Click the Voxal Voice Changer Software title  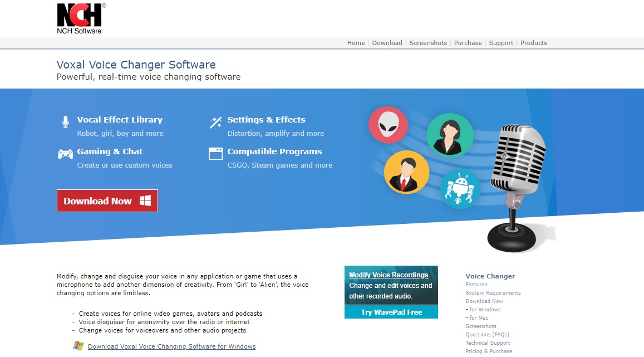click(x=136, y=65)
